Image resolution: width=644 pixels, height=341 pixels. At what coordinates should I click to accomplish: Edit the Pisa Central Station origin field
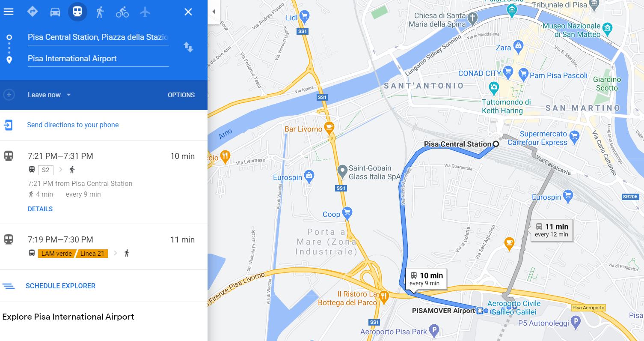coord(98,37)
